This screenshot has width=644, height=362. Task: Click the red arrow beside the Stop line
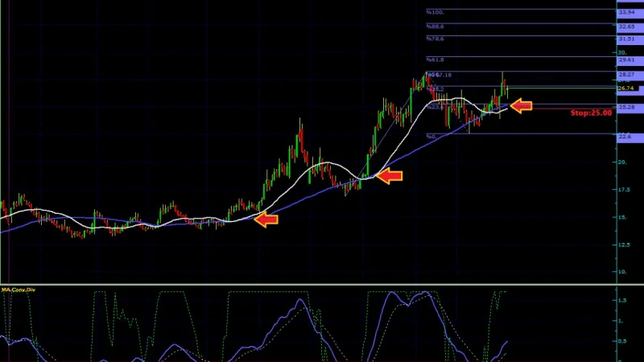(x=521, y=106)
